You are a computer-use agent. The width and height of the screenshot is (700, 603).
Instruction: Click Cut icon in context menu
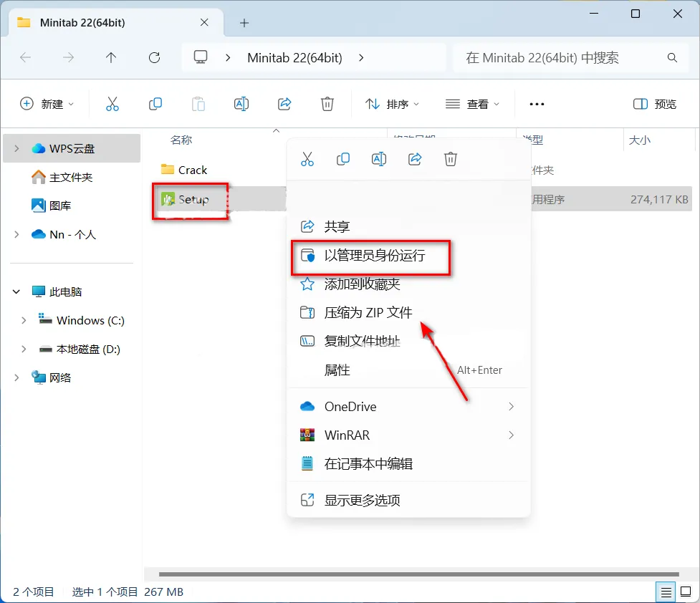tap(307, 159)
